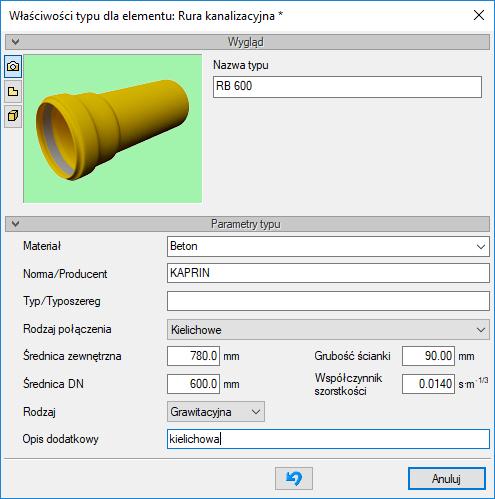Click the Rodzaj połączenia label
This screenshot has height=499, width=495.
click(x=67, y=329)
